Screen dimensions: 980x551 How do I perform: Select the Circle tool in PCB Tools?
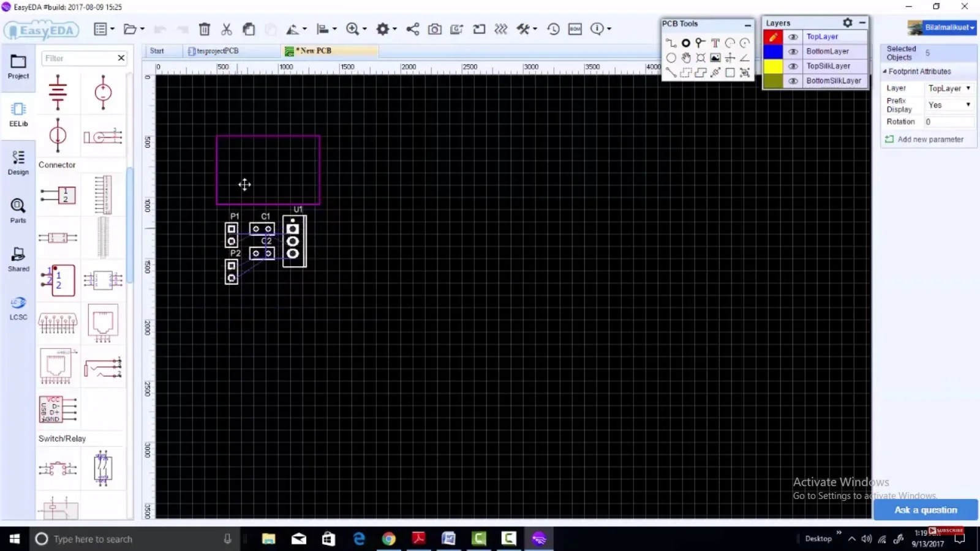(671, 58)
